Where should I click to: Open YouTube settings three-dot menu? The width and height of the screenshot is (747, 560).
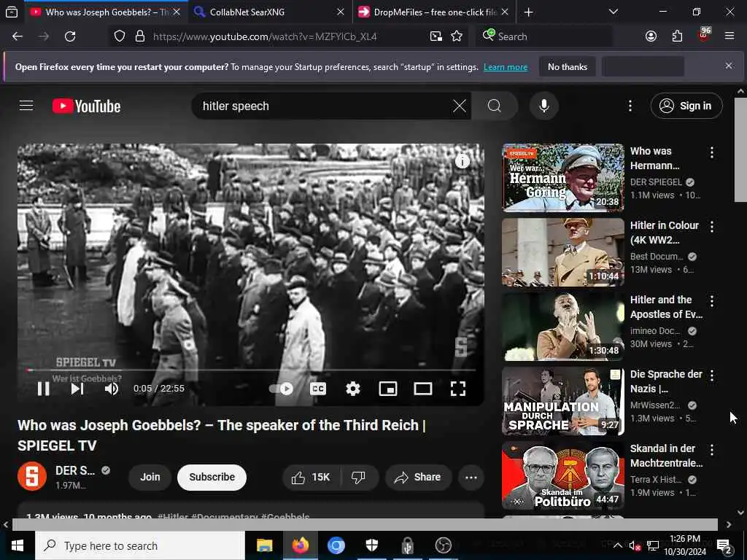tap(630, 106)
